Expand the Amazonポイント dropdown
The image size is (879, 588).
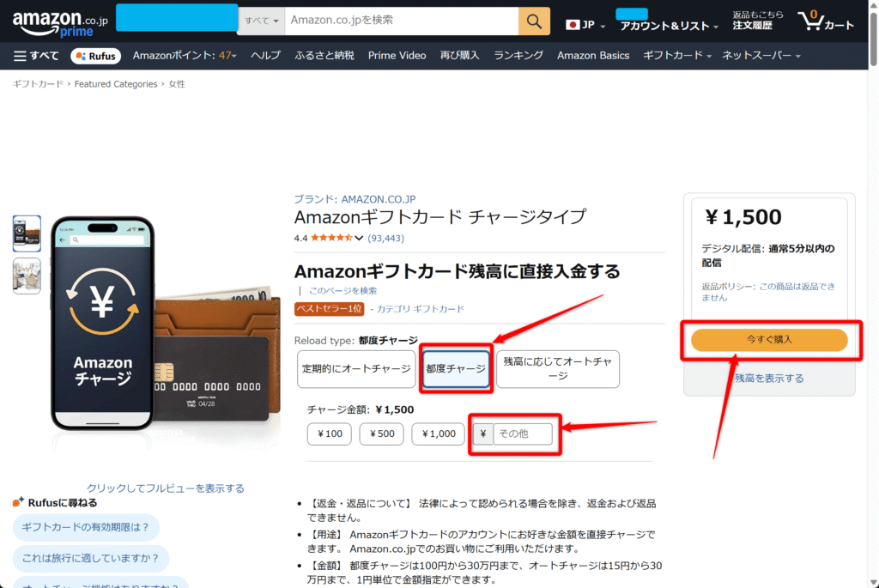click(x=185, y=56)
